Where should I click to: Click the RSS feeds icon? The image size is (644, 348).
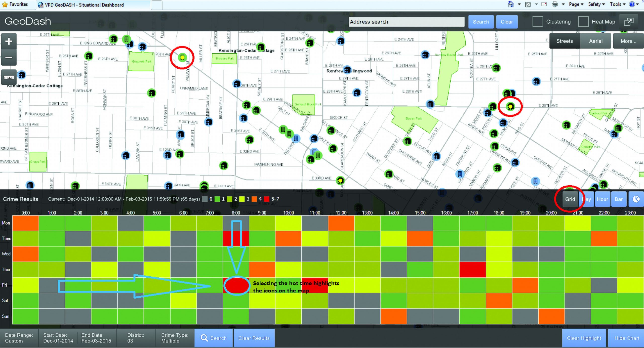[x=528, y=4]
